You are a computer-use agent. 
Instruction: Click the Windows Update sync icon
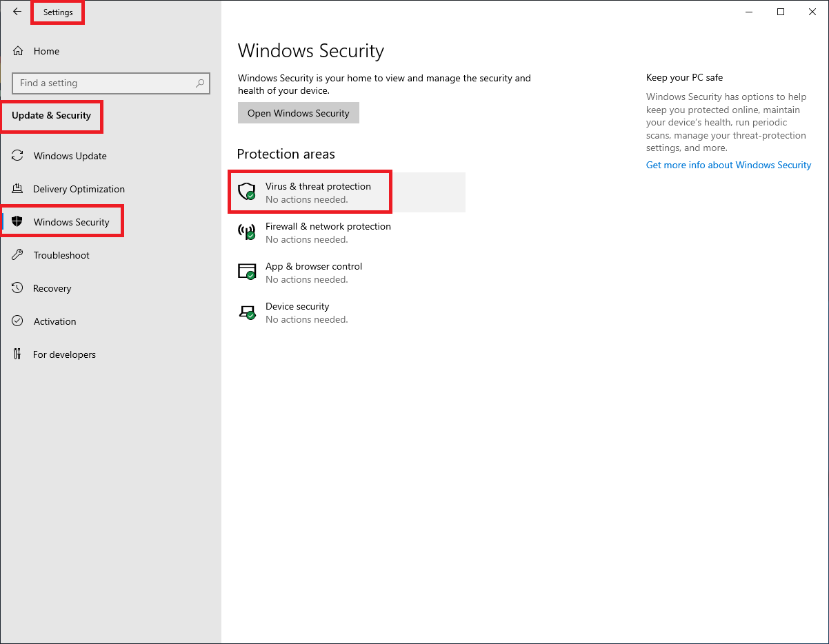pyautogui.click(x=18, y=156)
